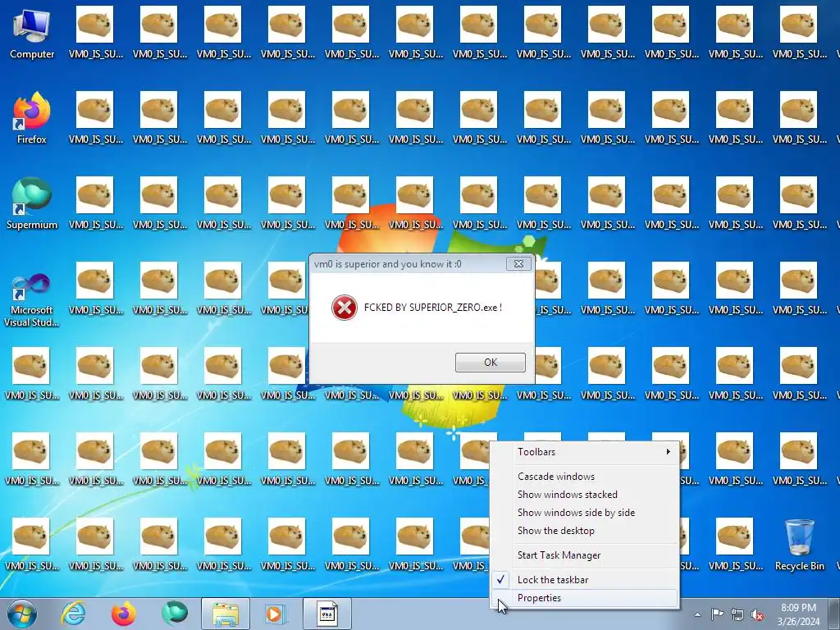Image resolution: width=840 pixels, height=630 pixels.
Task: Switch to the running exe taskbar button
Action: point(326,614)
